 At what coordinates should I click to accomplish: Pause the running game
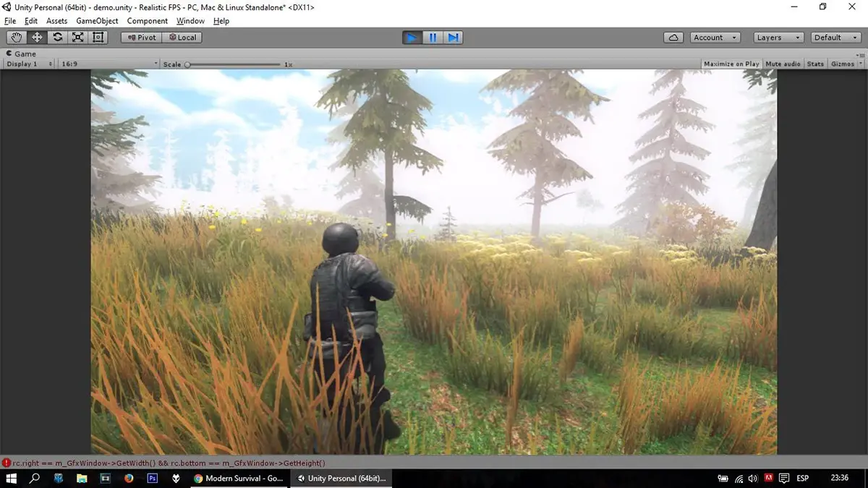tap(433, 38)
